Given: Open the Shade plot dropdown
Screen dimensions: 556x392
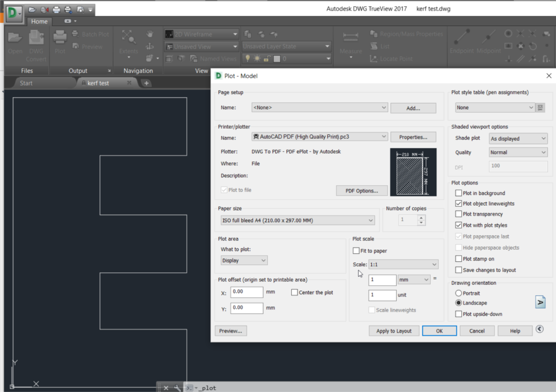Looking at the screenshot, I should coord(518,139).
